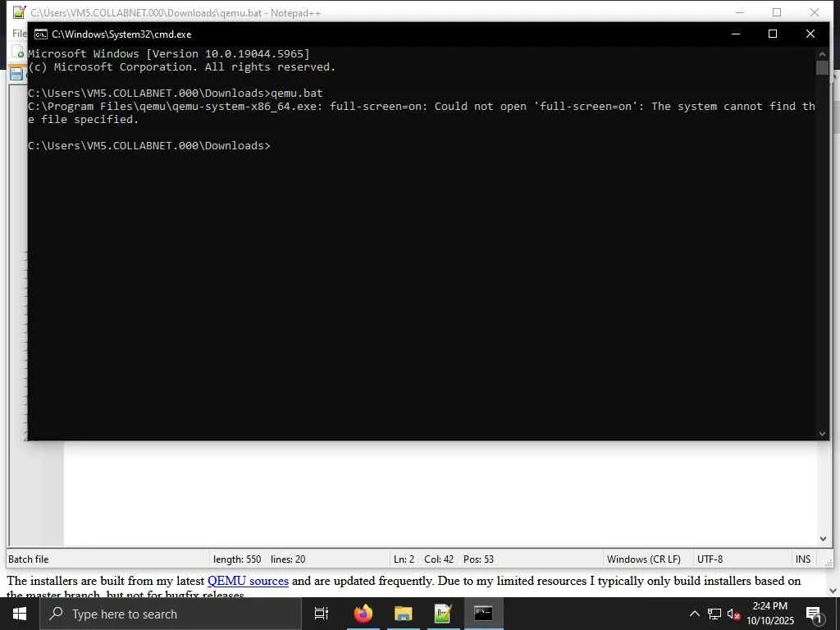Screen dimensions: 840x630
Task: Show hidden system tray icons
Action: (694, 614)
